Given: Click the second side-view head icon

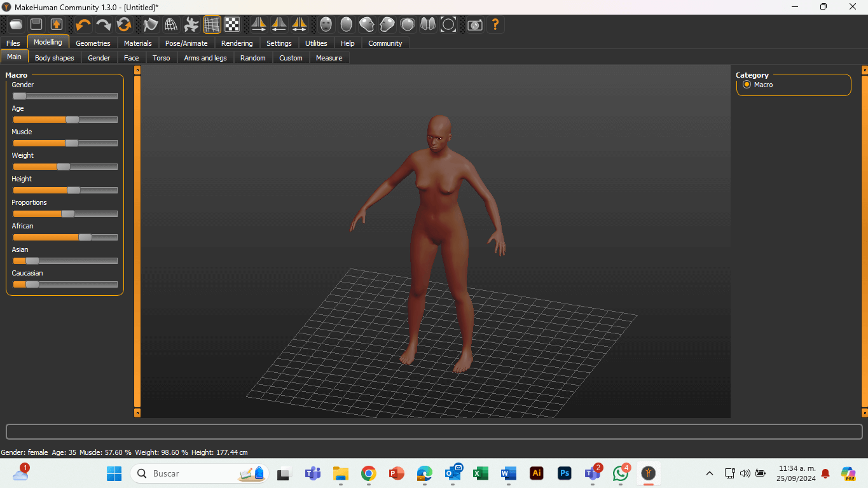Looking at the screenshot, I should point(387,25).
